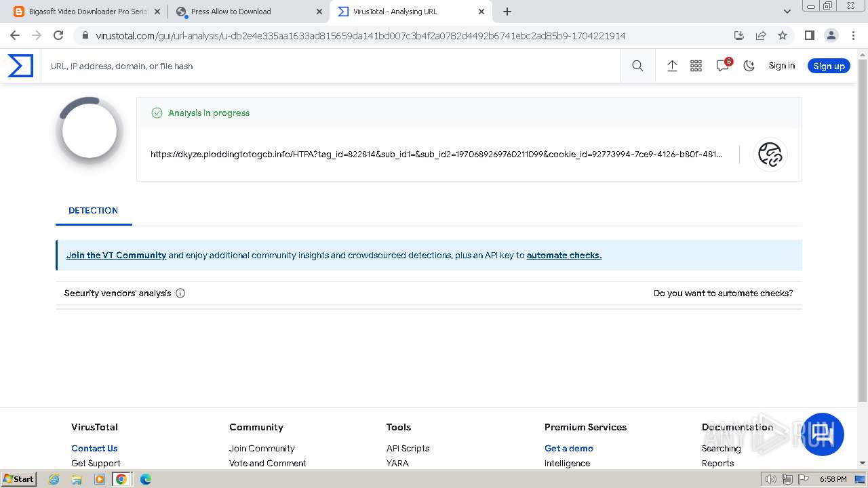Screen dimensions: 868x488
Task: Click the circular analysis progress indicator
Action: 90,131
